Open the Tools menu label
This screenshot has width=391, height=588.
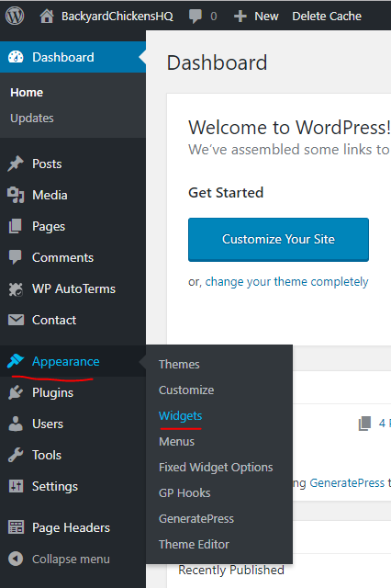[x=47, y=455]
